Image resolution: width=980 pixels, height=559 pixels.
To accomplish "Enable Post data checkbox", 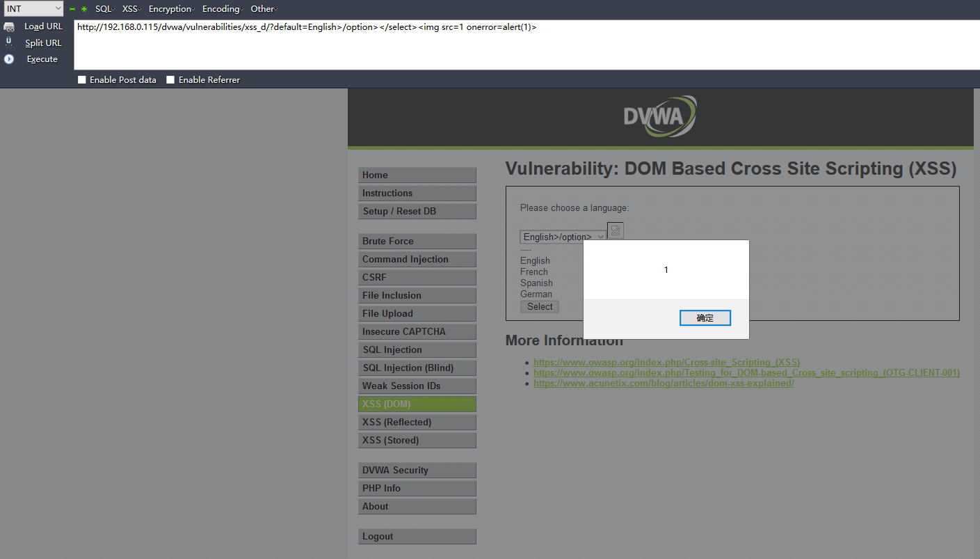I will coord(82,80).
